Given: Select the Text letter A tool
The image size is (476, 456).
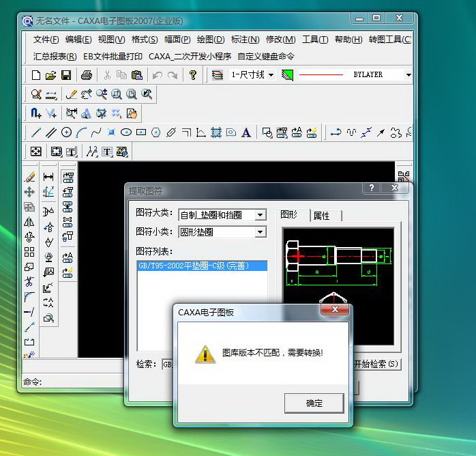Looking at the screenshot, I should 246,132.
